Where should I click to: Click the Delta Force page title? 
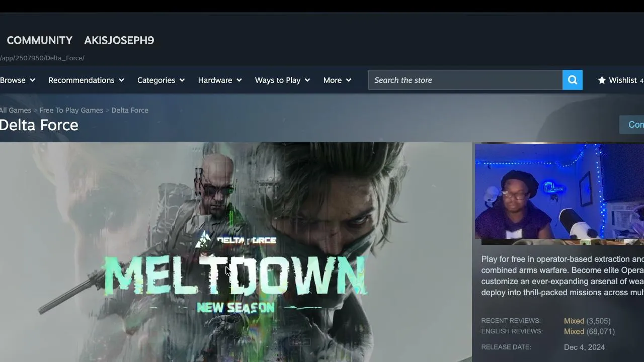39,125
